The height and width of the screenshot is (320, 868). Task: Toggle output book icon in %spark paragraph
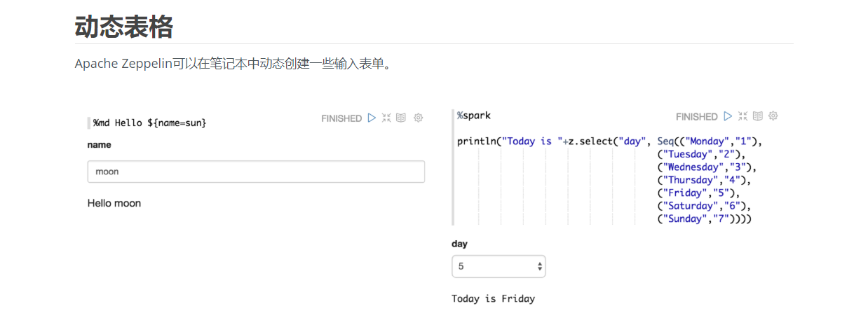pyautogui.click(x=758, y=116)
